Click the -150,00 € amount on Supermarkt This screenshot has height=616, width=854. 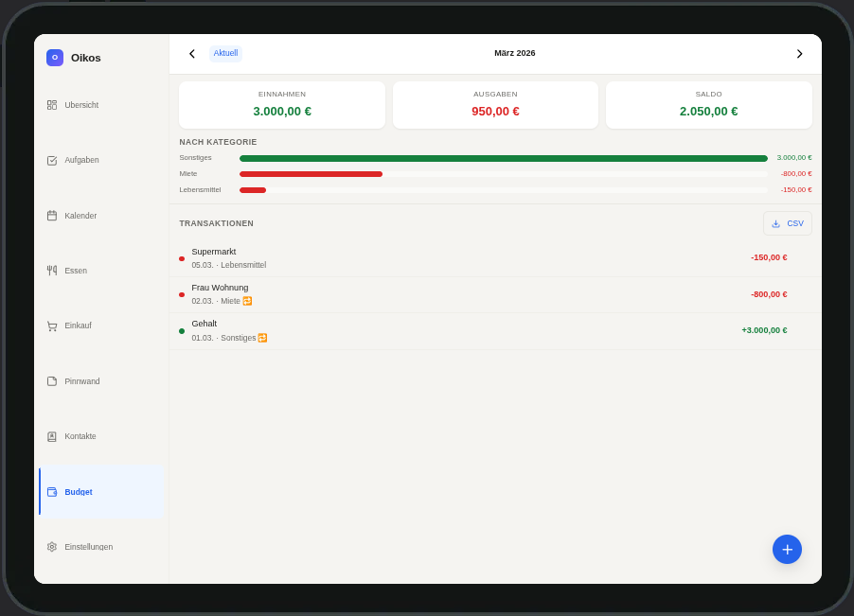pyautogui.click(x=769, y=258)
